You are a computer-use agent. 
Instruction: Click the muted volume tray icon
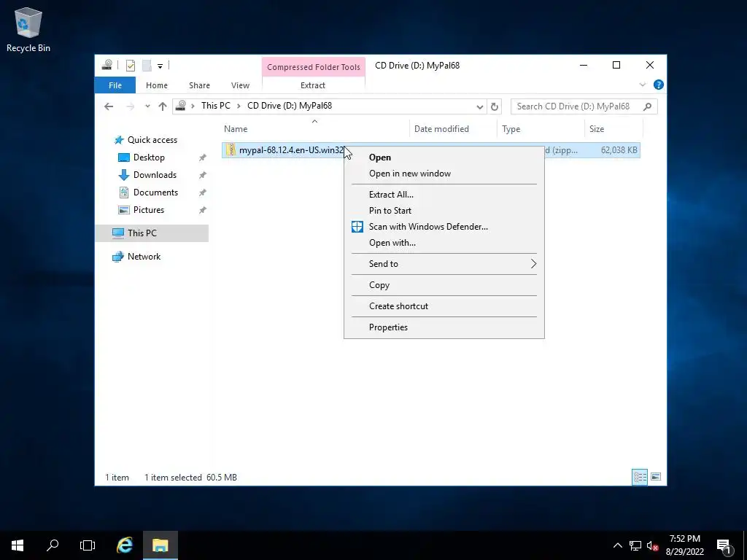pos(653,546)
